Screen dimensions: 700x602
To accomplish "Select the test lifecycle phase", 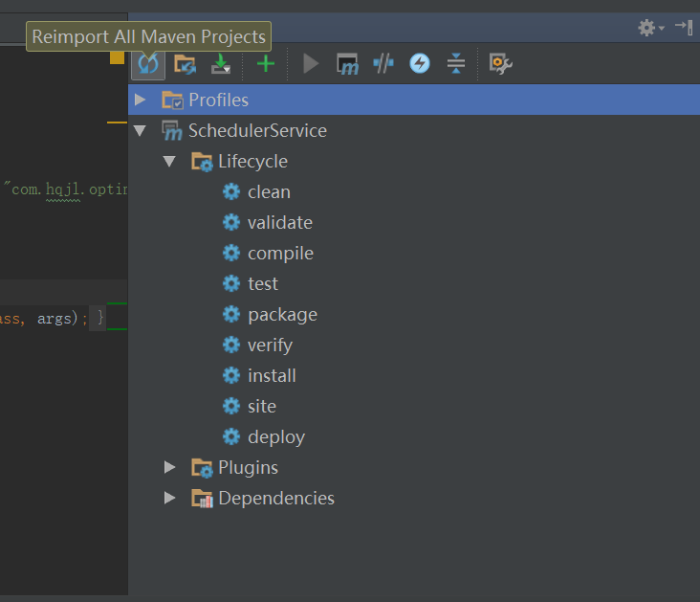I will [x=263, y=284].
